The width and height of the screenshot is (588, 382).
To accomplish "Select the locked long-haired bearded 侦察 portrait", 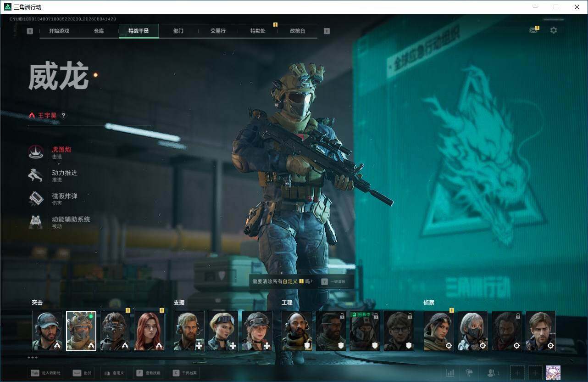I will (x=506, y=331).
